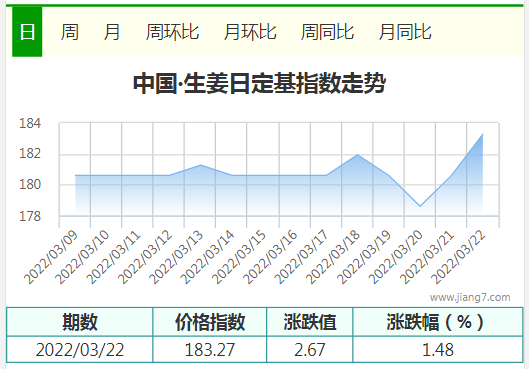
Task: Click the 期数 column header
Action: 80,322
